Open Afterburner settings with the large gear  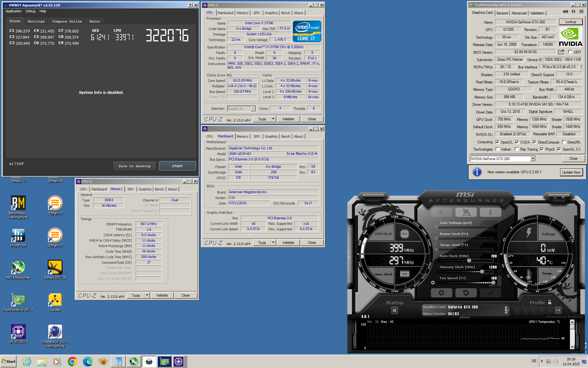click(441, 293)
